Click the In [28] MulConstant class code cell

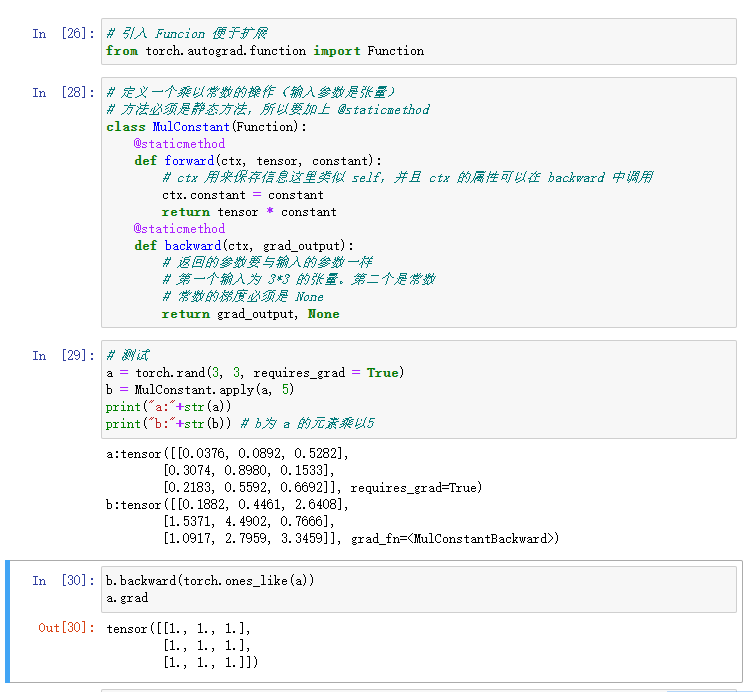pos(419,203)
